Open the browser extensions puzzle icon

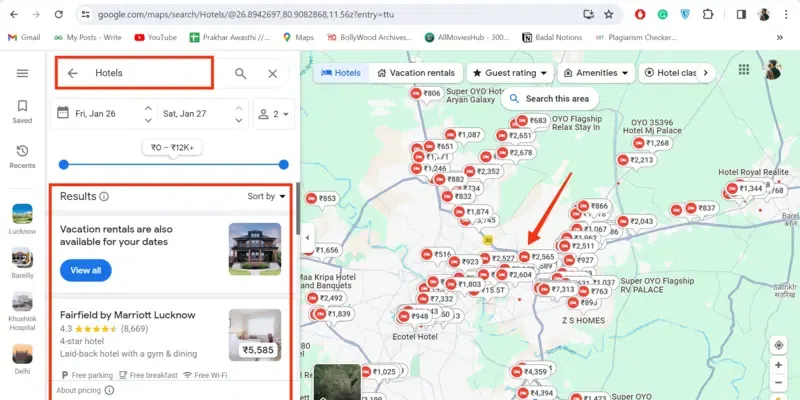pos(708,14)
